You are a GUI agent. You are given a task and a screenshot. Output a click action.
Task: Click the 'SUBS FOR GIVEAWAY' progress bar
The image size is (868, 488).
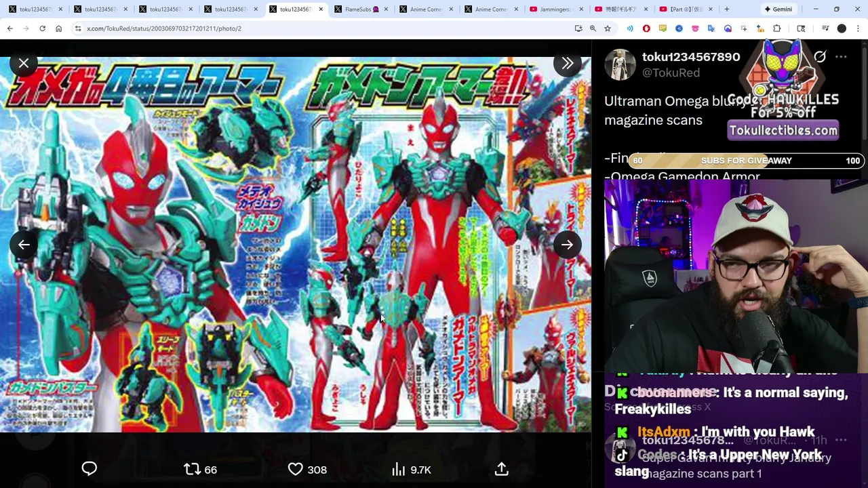click(746, 161)
